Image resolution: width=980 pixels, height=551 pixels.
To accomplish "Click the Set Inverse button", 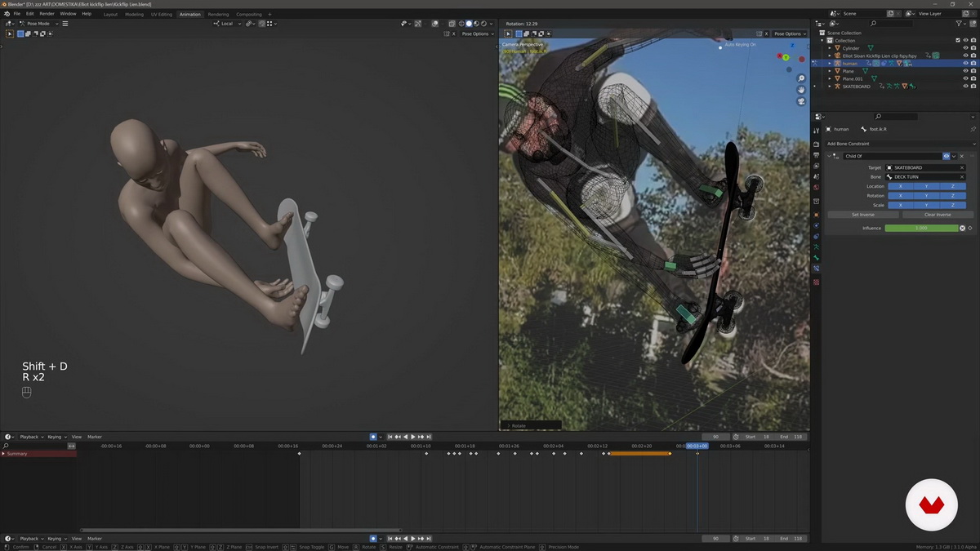I will point(862,215).
